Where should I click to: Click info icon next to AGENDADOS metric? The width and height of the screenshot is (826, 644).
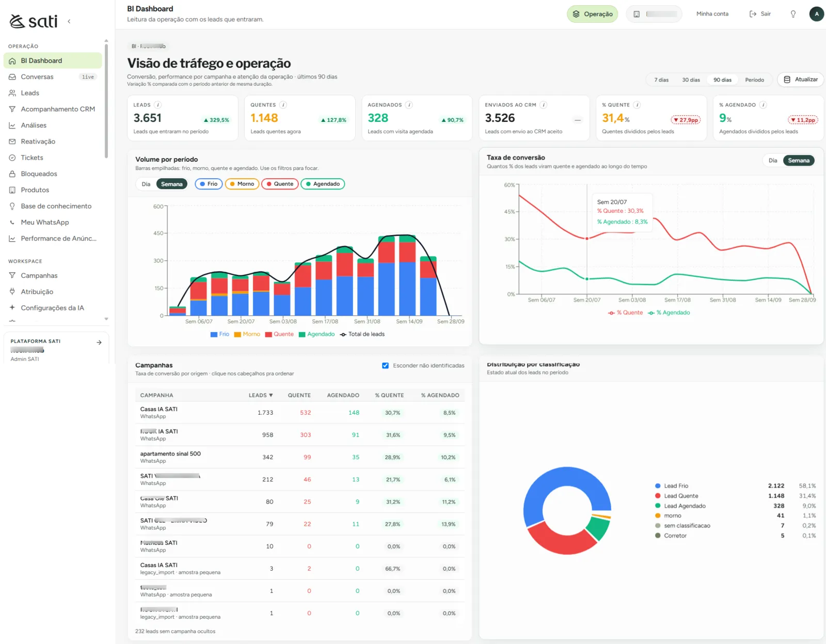click(x=409, y=105)
